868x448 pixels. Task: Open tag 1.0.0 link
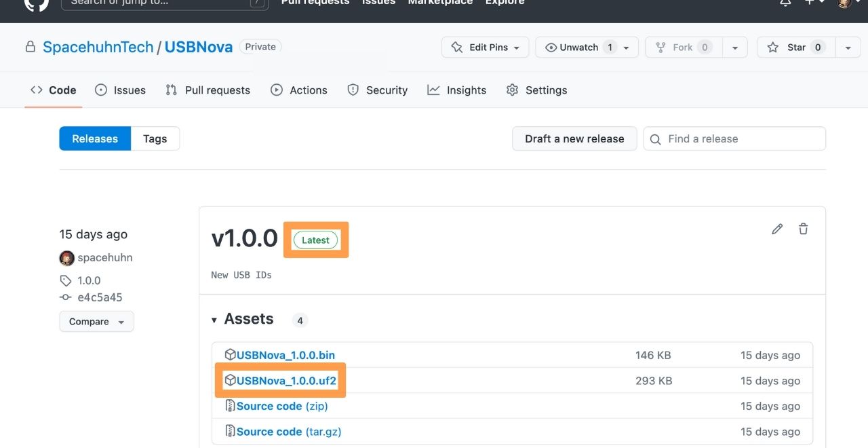click(x=89, y=280)
